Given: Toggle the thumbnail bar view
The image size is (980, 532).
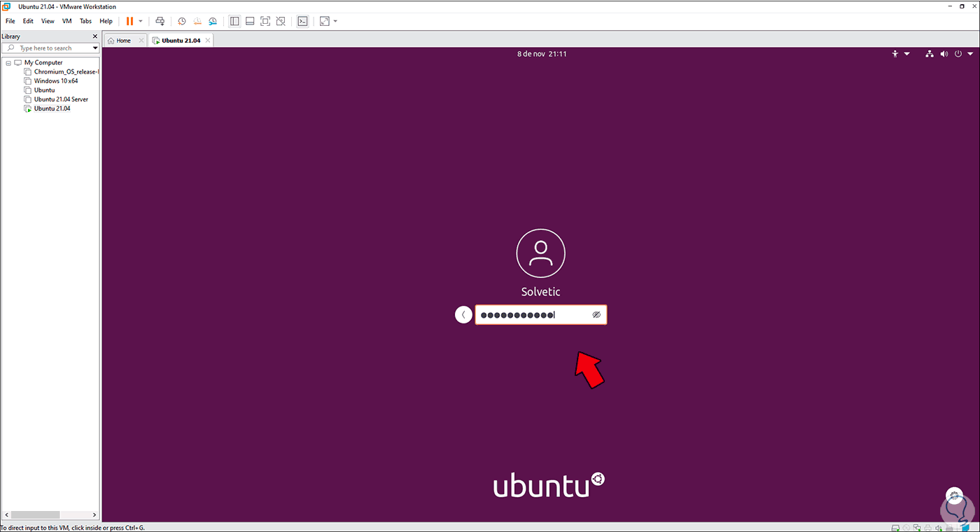Looking at the screenshot, I should (x=250, y=21).
